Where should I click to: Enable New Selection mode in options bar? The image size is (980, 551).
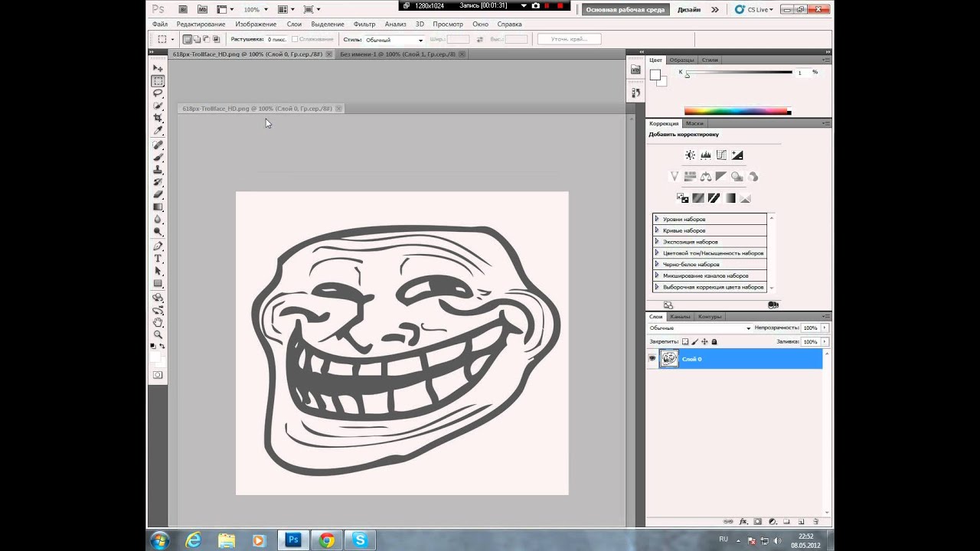click(x=188, y=39)
